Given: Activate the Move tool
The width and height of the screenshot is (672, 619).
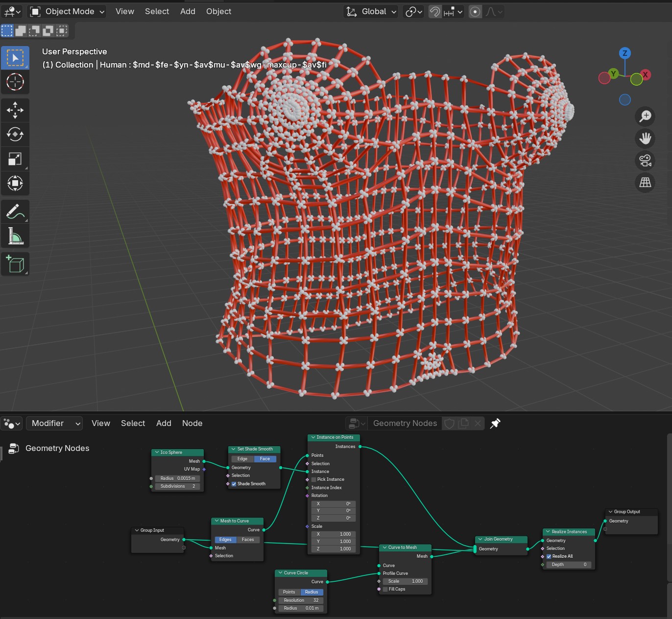Looking at the screenshot, I should 15,110.
